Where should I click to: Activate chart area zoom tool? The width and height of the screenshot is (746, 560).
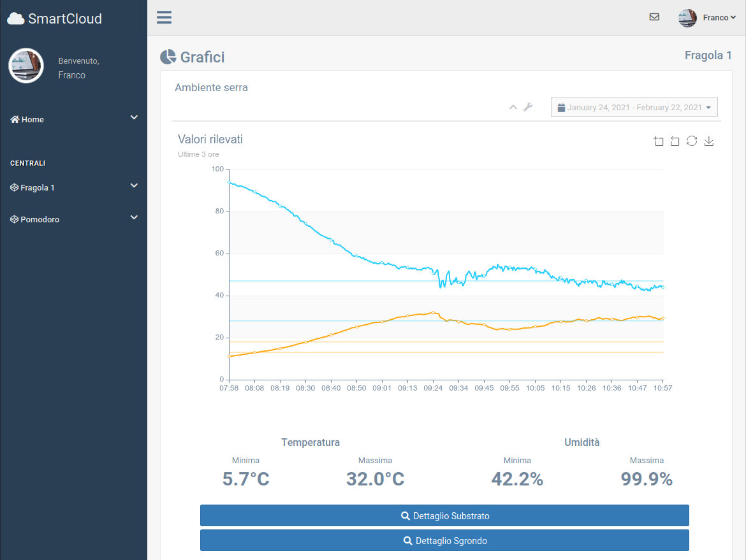(x=659, y=141)
